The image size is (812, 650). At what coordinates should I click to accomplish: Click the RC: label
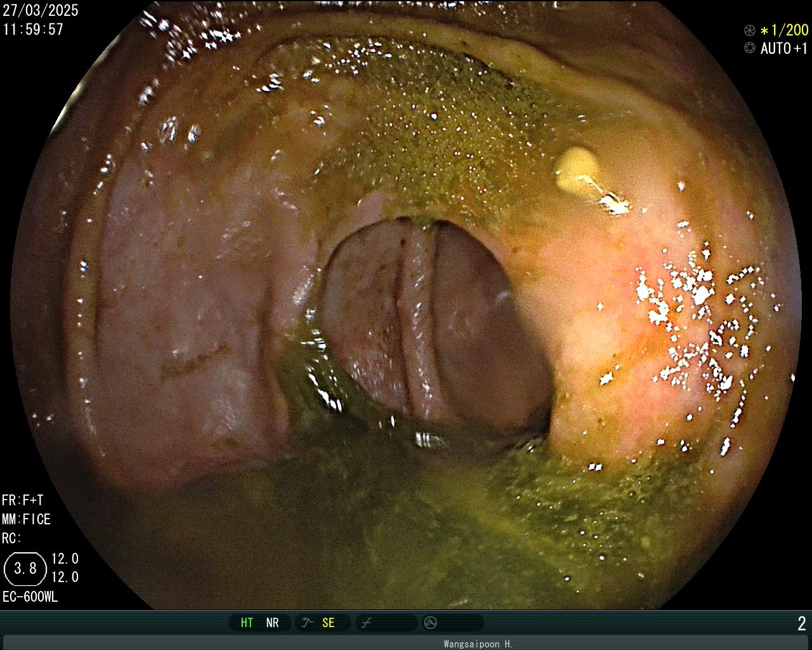click(11, 538)
